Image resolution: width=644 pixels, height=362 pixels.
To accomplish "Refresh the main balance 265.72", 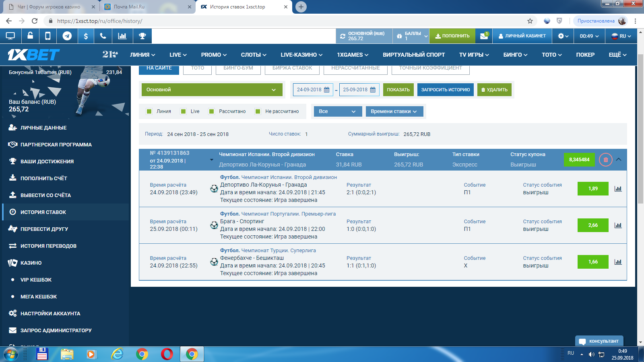I will [343, 36].
